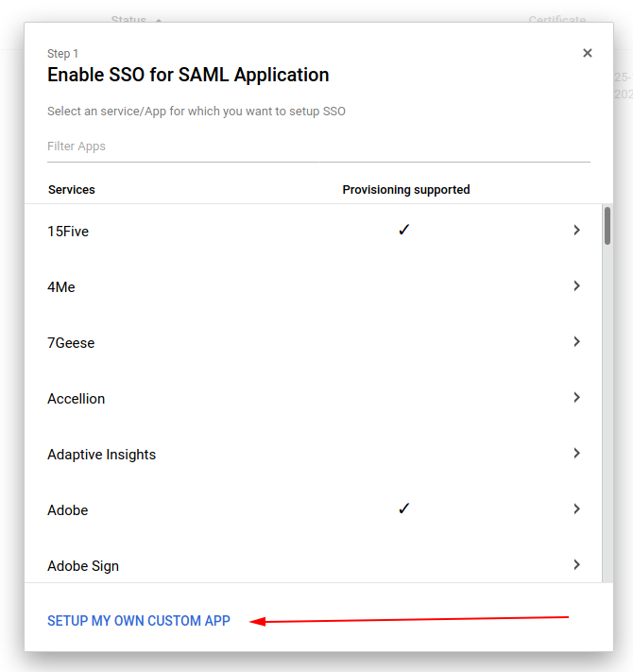Select the Adobe Sign service name
Image resolution: width=633 pixels, height=672 pixels.
83,566
